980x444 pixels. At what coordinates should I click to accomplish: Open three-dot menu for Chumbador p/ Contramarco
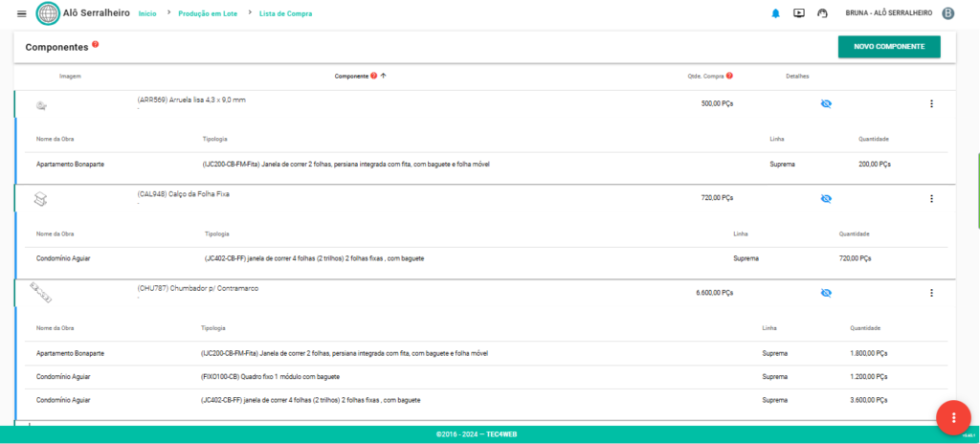click(x=931, y=293)
